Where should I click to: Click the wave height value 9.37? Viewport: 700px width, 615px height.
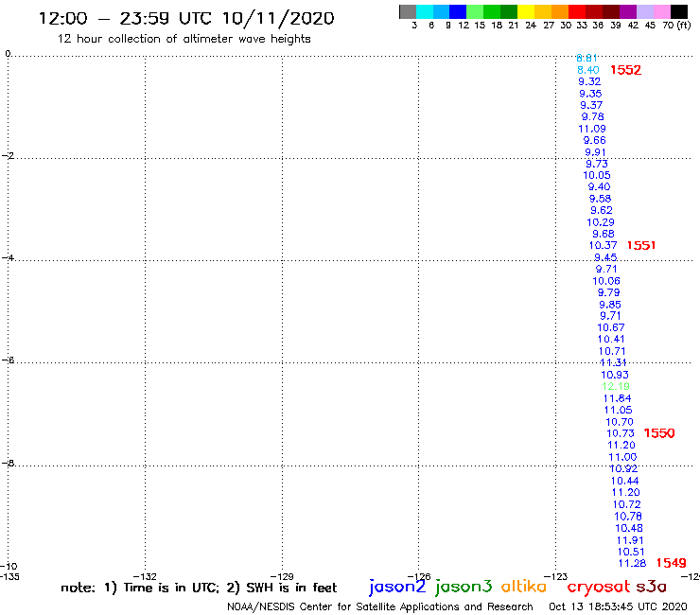[x=591, y=105]
